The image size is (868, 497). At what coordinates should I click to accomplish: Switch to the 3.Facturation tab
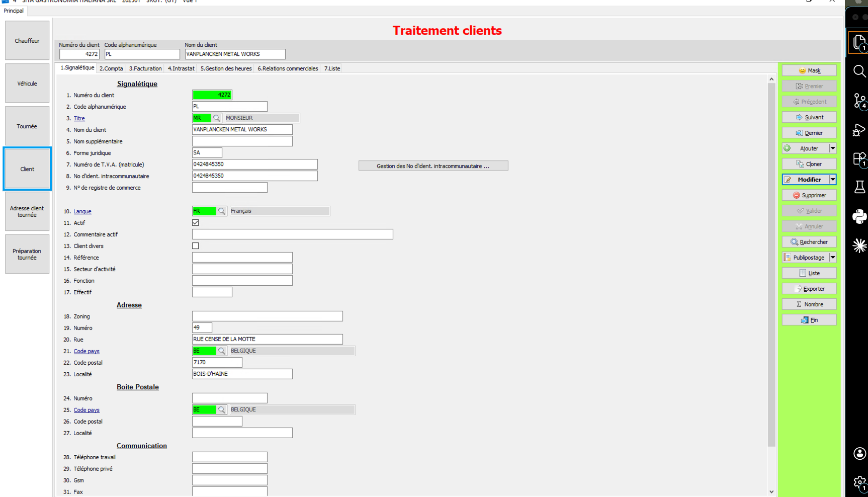[145, 68]
